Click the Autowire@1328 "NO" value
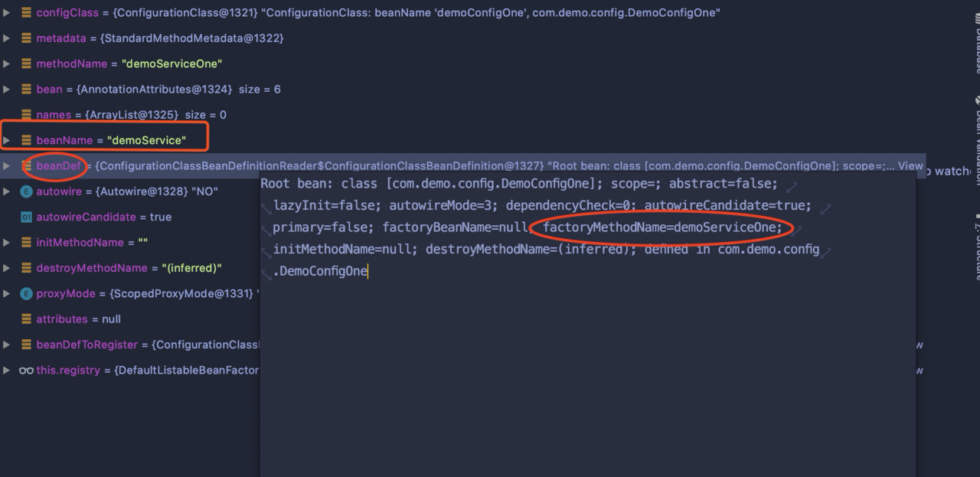Viewport: 980px width, 477px height. 157,191
